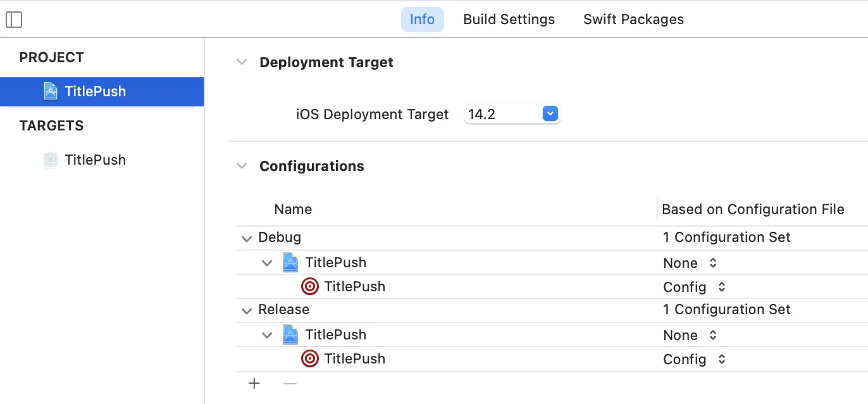This screenshot has height=404, width=868.
Task: Open the iOS Deployment Target dropdown
Action: coord(550,114)
